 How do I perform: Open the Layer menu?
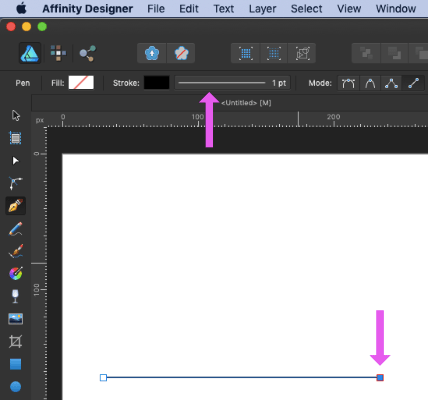[x=262, y=9]
